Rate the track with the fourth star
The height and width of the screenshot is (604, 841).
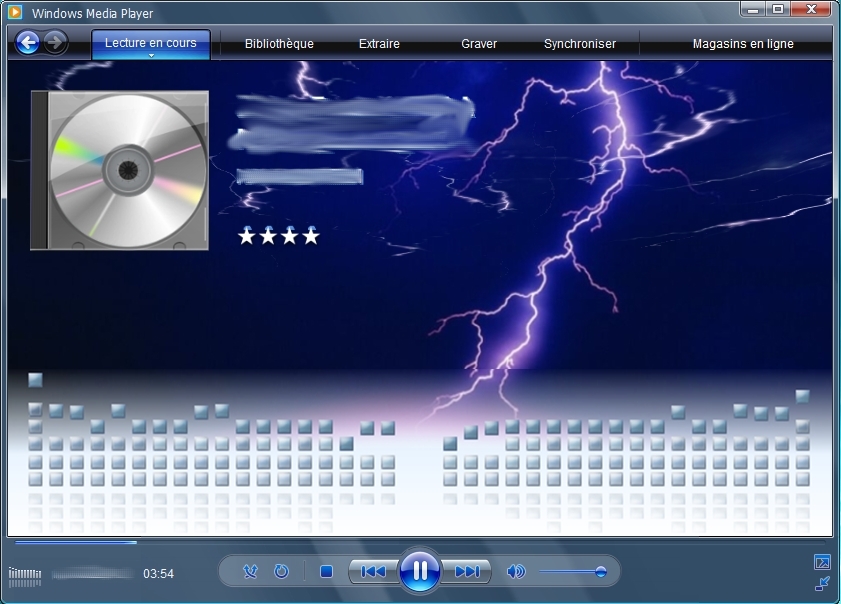[311, 235]
